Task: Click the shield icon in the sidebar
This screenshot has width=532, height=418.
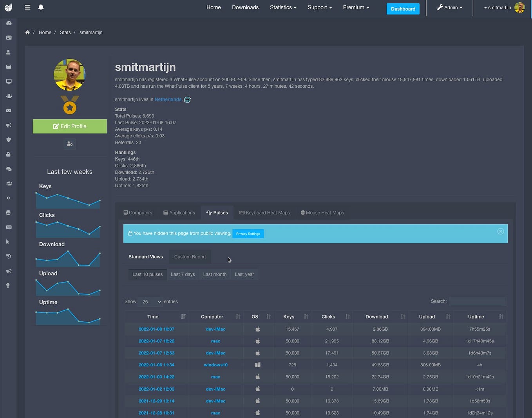Action: tap(8, 140)
